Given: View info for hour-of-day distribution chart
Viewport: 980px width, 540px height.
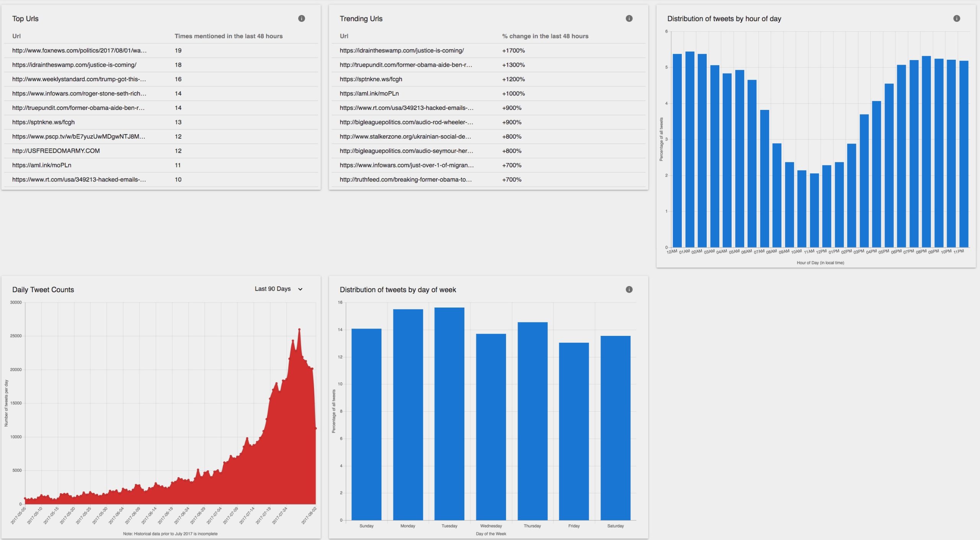Looking at the screenshot, I should [957, 18].
